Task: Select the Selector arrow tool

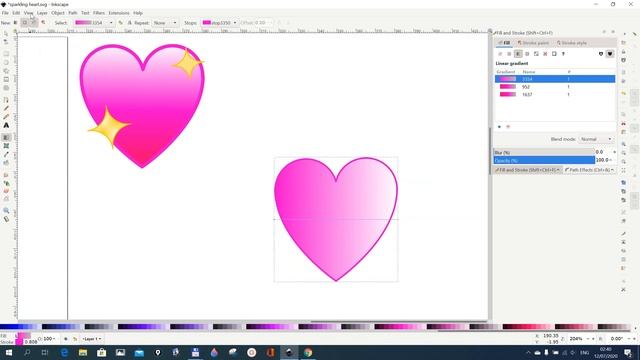Action: 6,34
